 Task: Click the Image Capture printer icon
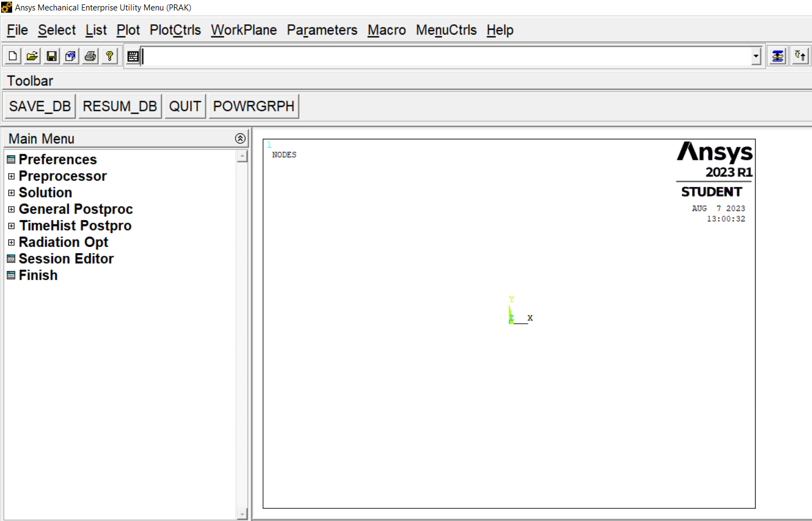point(90,56)
